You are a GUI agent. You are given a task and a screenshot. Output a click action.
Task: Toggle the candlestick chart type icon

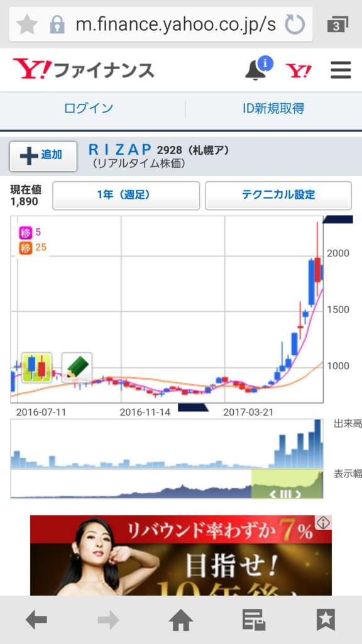[x=36, y=367]
